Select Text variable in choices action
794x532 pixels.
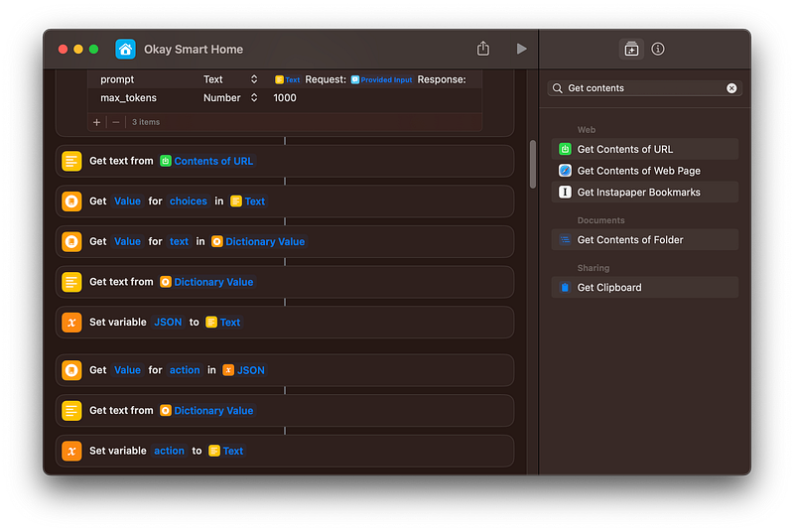(x=247, y=201)
